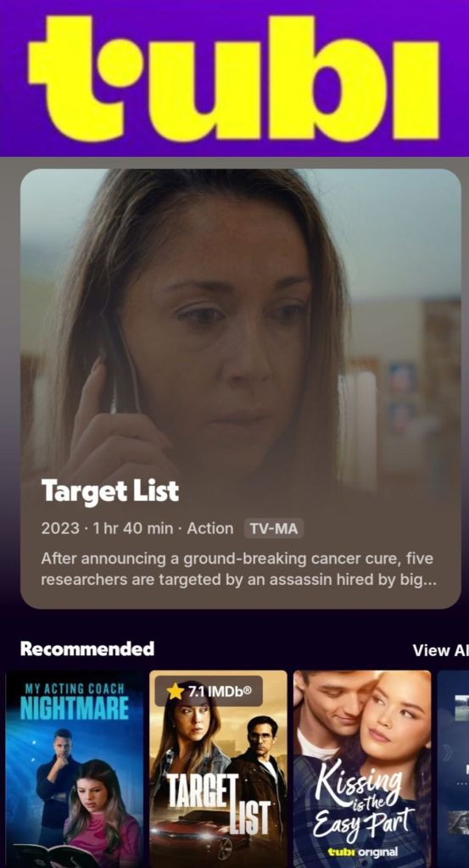Open the Kissing is the Easy Part poster
Viewport: 469px width, 868px height.
click(362, 770)
